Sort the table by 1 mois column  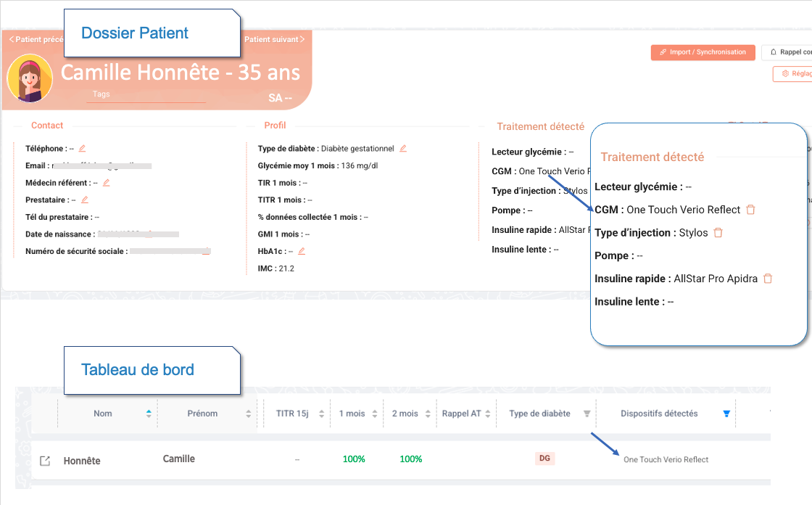pyautogui.click(x=374, y=414)
